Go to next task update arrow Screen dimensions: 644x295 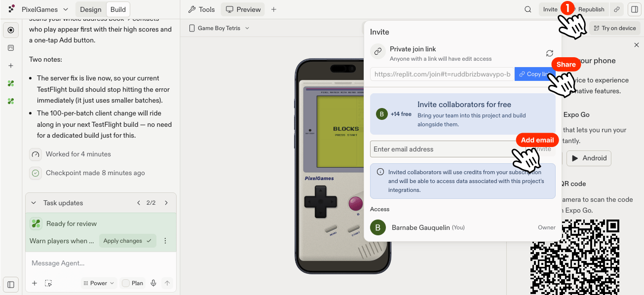[x=166, y=203]
